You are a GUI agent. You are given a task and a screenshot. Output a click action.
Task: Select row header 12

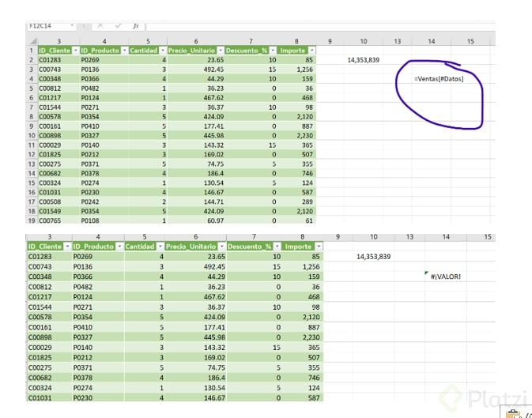click(x=32, y=154)
